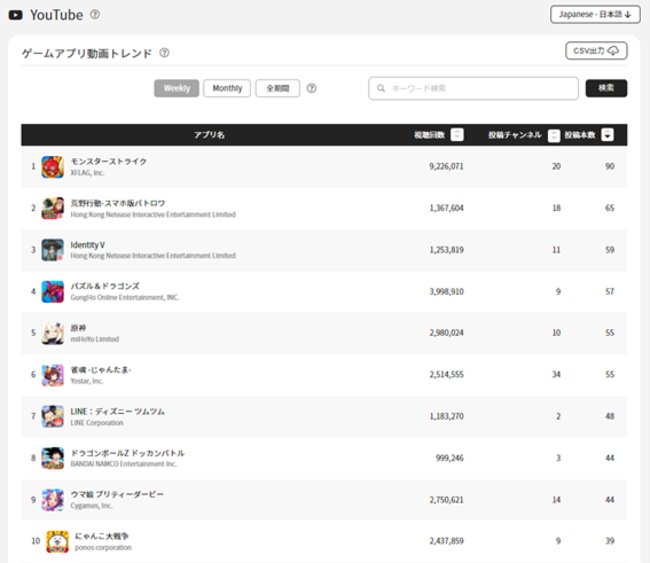Click the 検索 search button

(x=606, y=88)
